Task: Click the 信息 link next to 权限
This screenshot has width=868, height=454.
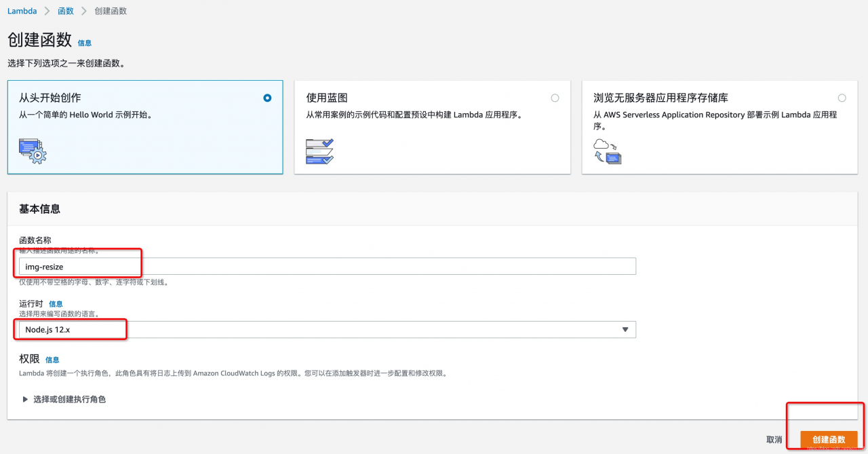Action: coord(52,360)
